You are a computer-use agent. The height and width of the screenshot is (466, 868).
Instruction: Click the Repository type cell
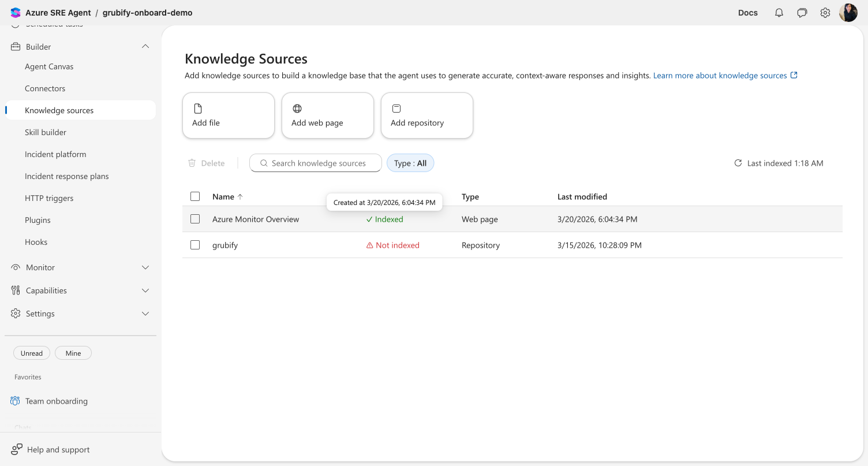[481, 245]
